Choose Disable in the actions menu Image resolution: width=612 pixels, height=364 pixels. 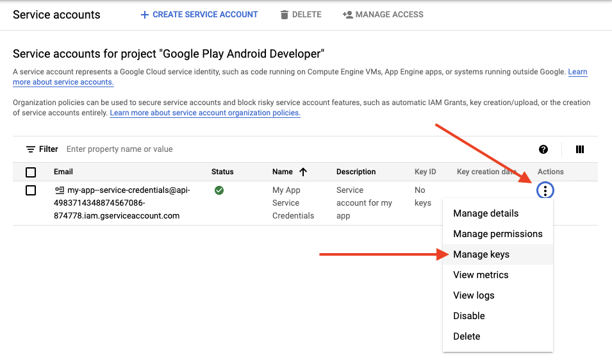498,316
